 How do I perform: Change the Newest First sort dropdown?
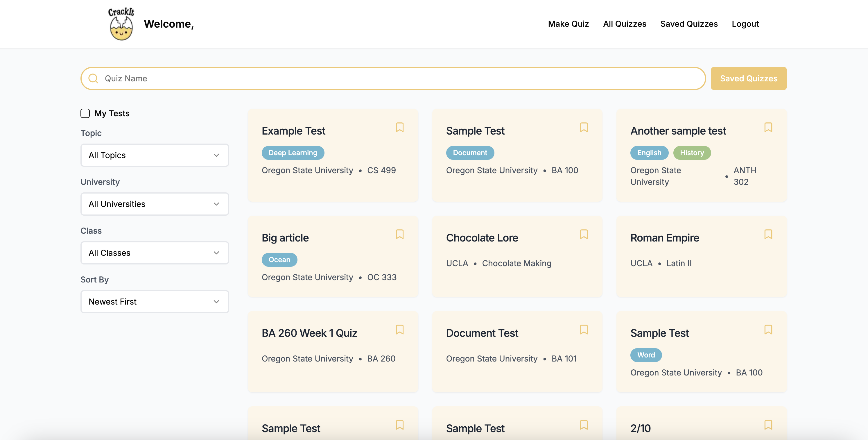(x=155, y=302)
